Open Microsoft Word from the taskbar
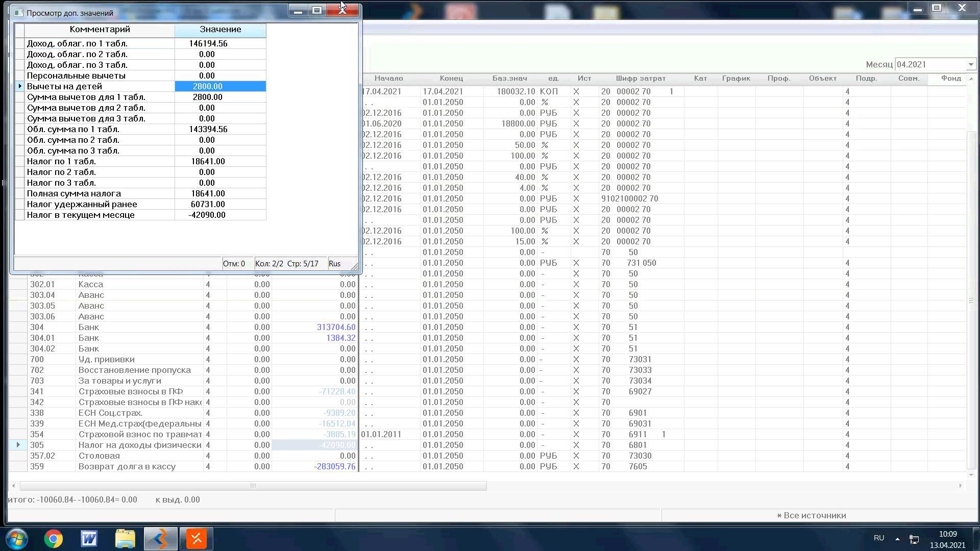 coord(89,539)
